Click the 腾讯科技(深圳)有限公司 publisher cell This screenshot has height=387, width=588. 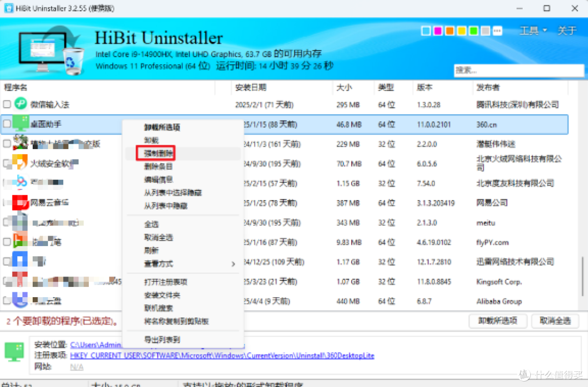pos(518,105)
